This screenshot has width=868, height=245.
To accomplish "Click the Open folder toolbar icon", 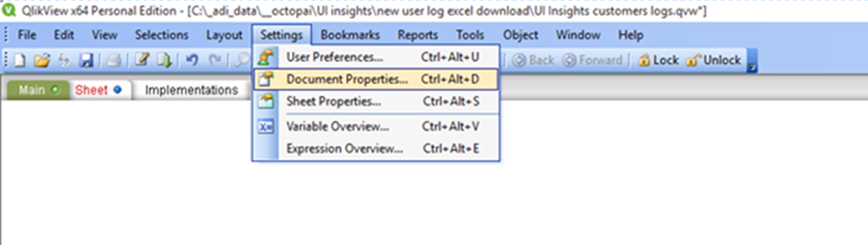I will pyautogui.click(x=41, y=61).
